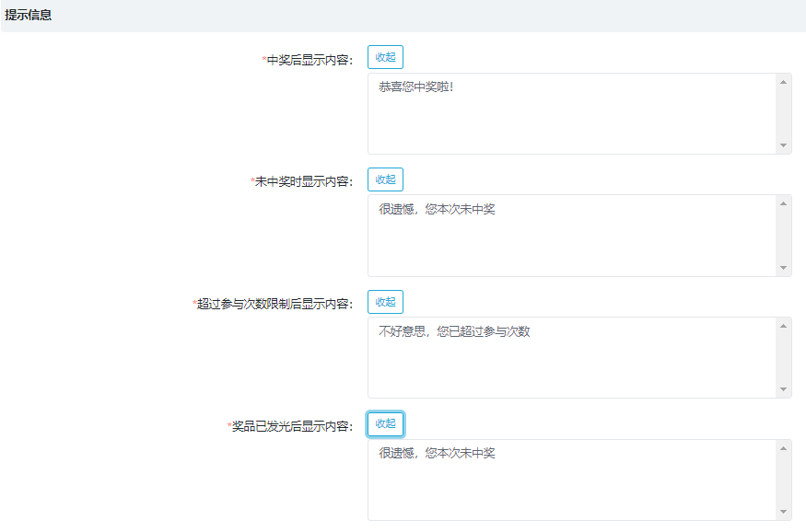Click the 提示信息 section header
Viewport: 806px width, 532px height.
[29, 16]
